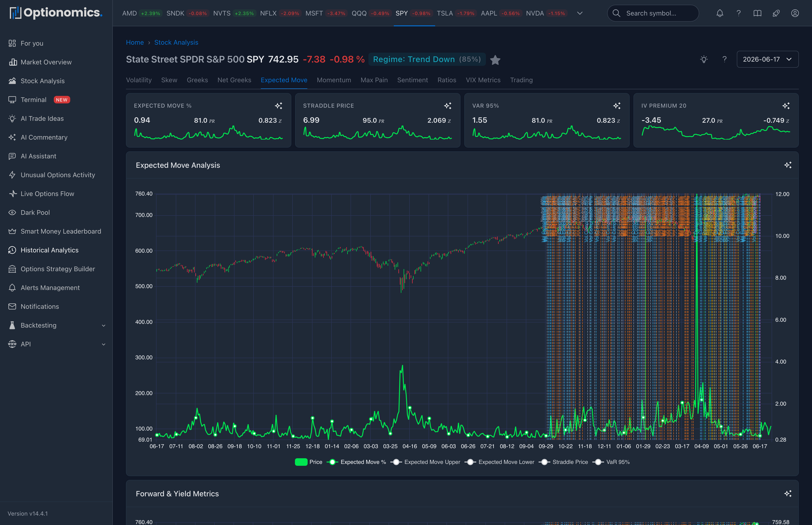Switch to the Sentiment tab
The image size is (812, 525).
[x=412, y=80]
